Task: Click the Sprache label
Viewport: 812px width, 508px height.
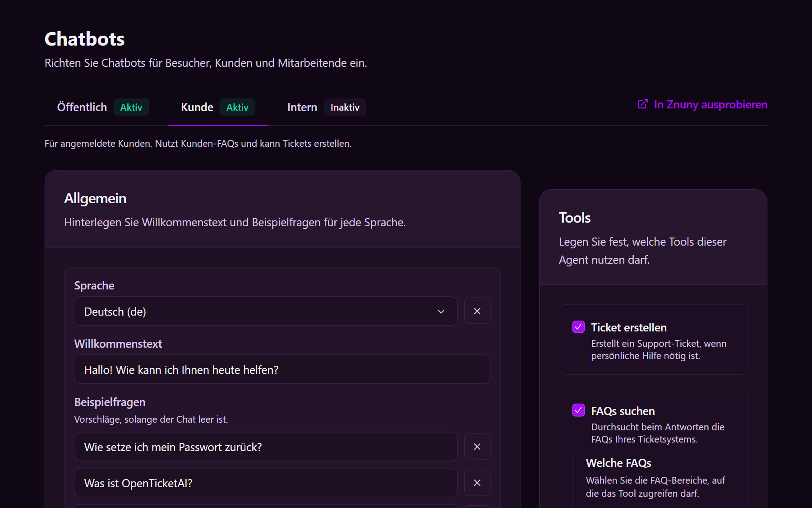Action: 94,285
